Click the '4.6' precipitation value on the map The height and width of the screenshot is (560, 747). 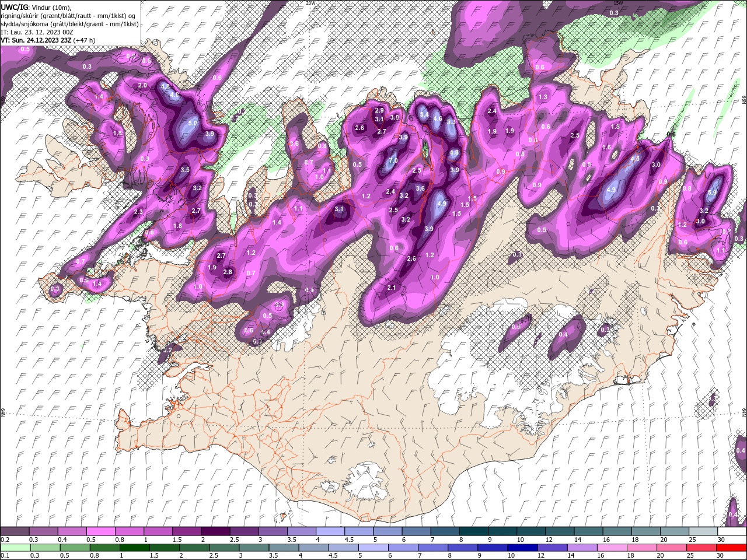click(438, 118)
